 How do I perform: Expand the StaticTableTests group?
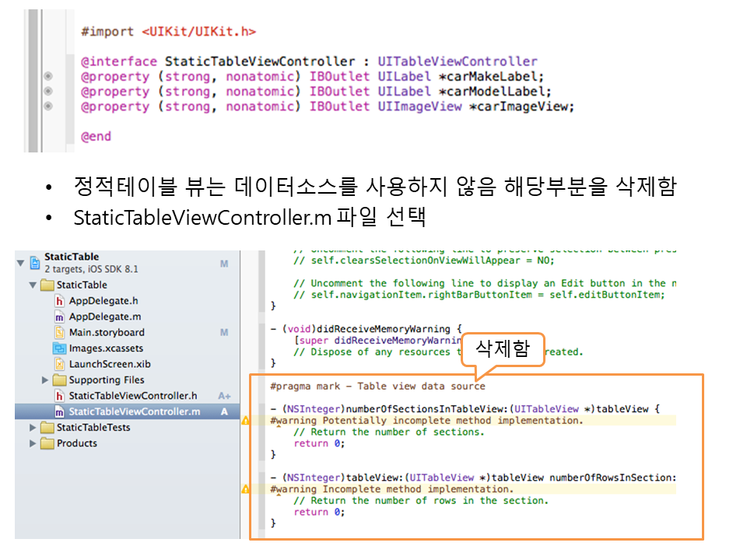[33, 428]
